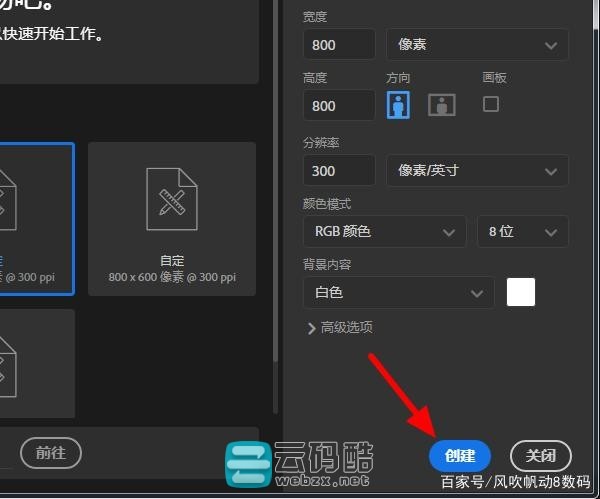Click the 宽度 width input field
600x499 pixels.
pyautogui.click(x=338, y=45)
